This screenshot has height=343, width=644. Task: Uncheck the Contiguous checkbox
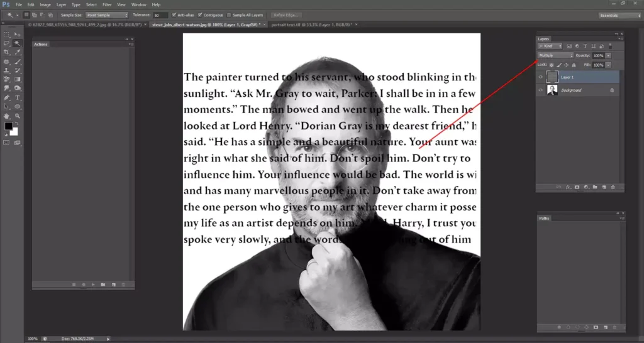point(200,15)
